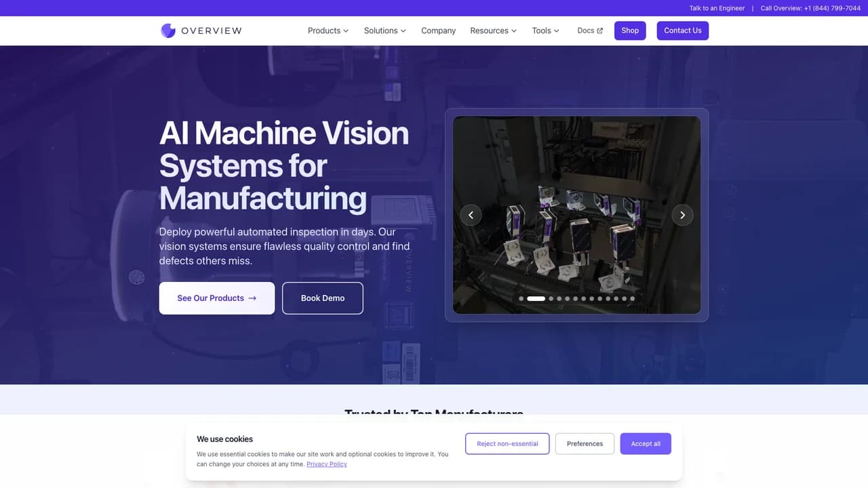Screen dimensions: 868x488
Task: Show the previous carousel slide
Action: point(471,215)
